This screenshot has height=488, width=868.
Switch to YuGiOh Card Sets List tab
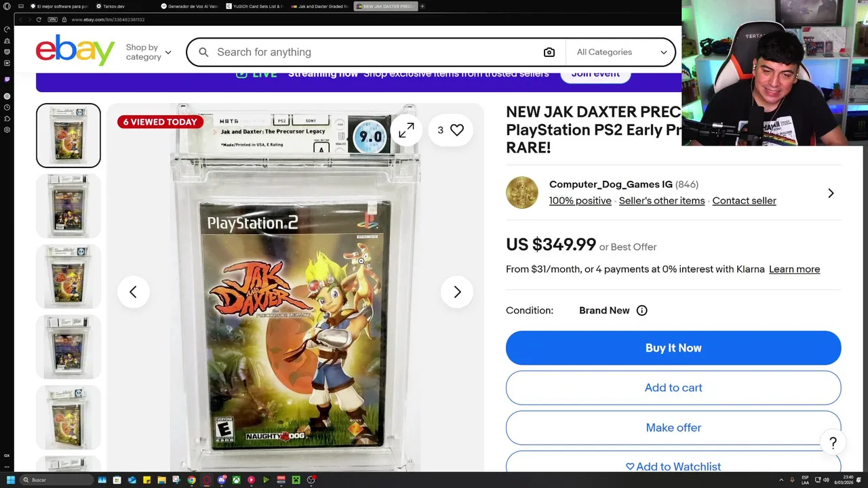click(255, 6)
